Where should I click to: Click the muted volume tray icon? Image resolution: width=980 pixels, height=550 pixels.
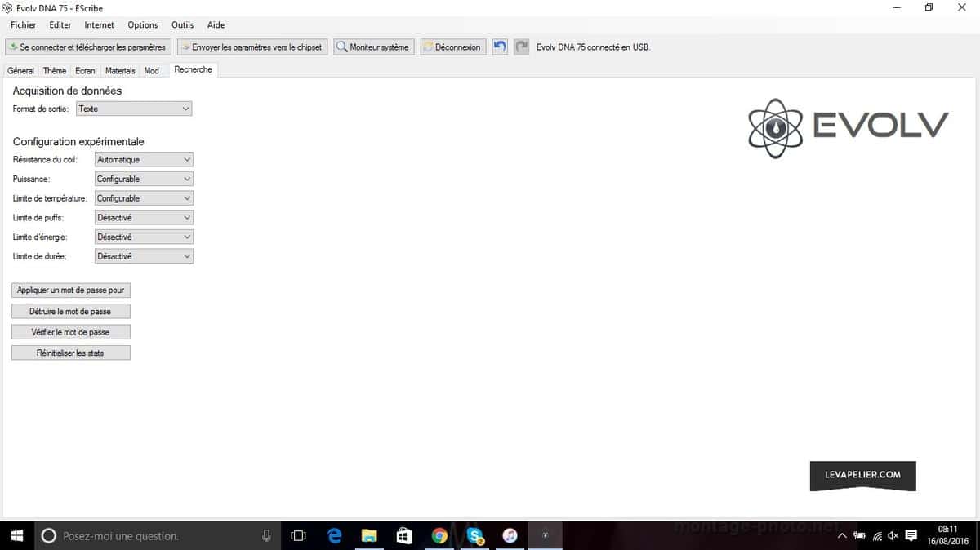pyautogui.click(x=893, y=535)
